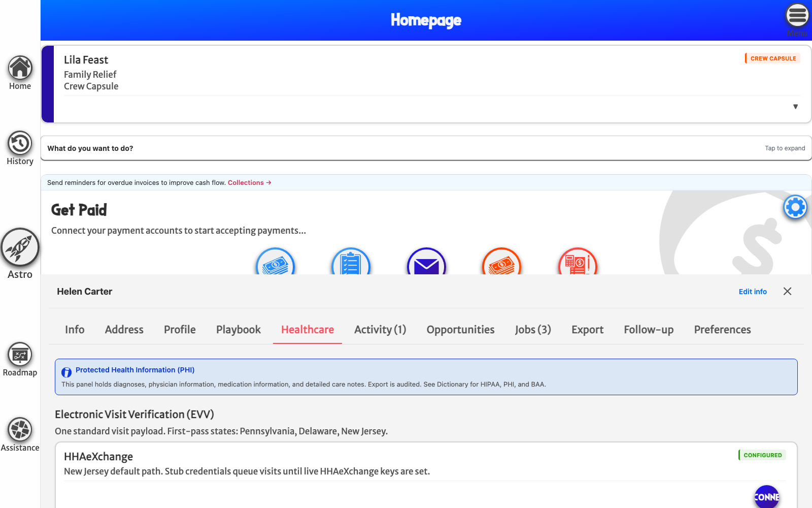Click the blue gear settings icon
This screenshot has width=812, height=508.
pyautogui.click(x=795, y=207)
